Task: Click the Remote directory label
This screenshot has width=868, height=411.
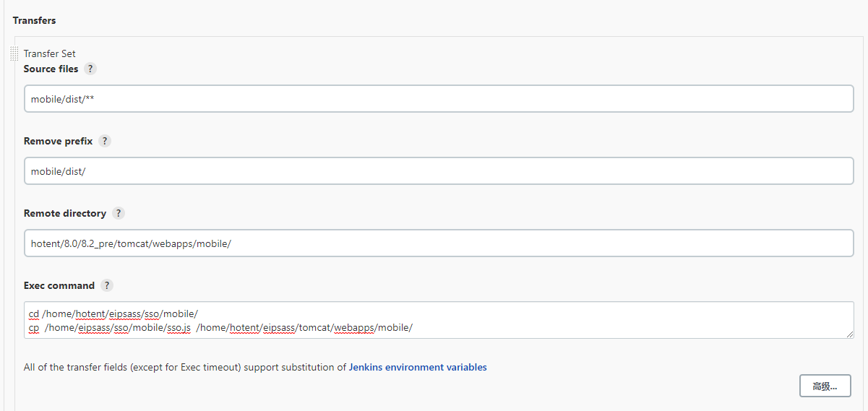Action: 65,213
